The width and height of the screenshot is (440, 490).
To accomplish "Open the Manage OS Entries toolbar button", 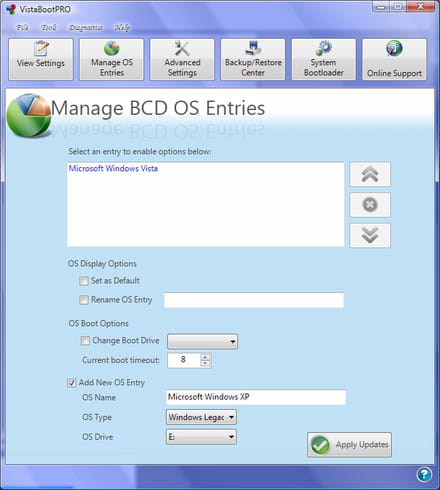I will click(x=111, y=59).
